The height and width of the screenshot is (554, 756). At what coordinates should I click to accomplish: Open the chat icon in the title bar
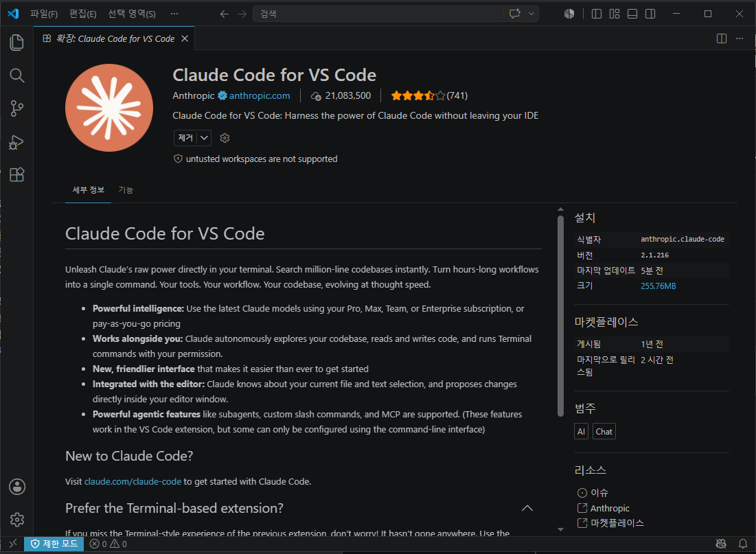pos(515,14)
